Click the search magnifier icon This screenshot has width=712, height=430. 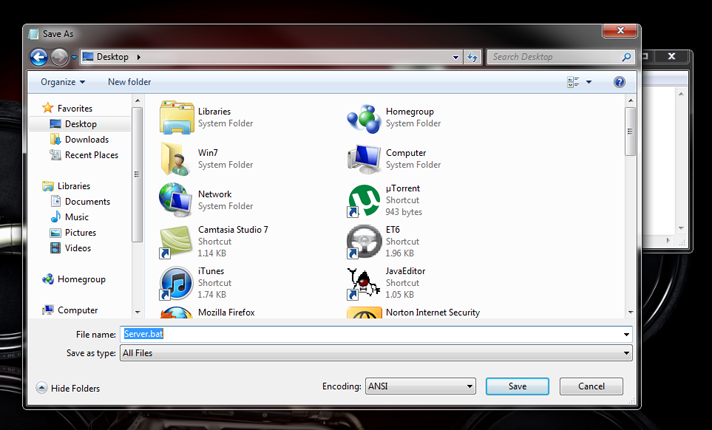tap(626, 57)
